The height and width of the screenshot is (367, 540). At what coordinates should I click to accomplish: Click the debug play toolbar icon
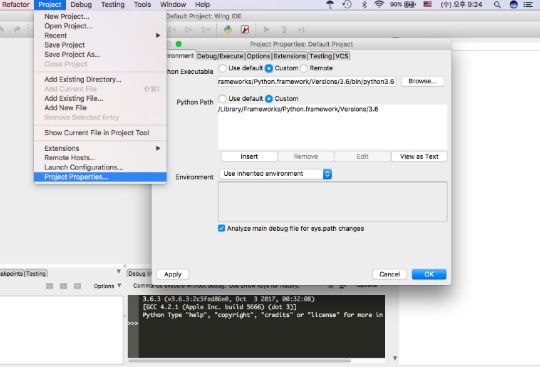[266, 30]
